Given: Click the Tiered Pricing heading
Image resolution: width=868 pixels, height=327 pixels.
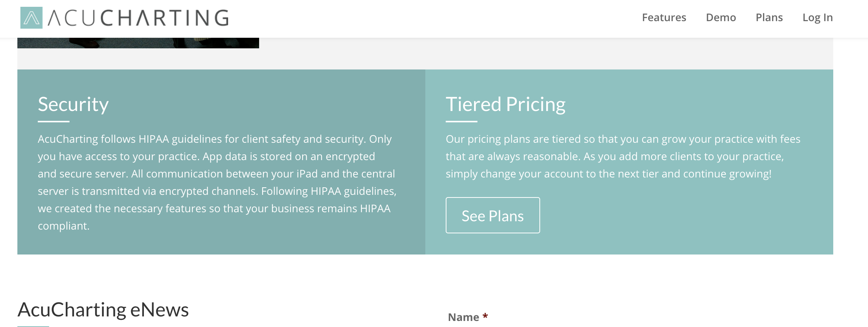Looking at the screenshot, I should coord(505,104).
